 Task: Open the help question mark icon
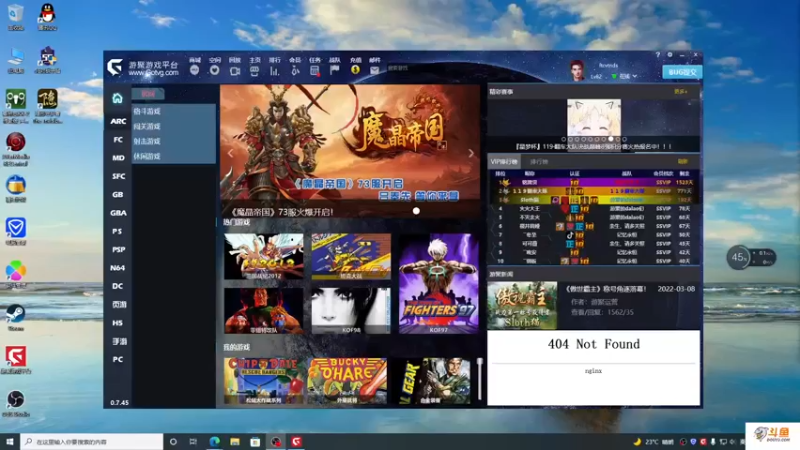pos(658,55)
